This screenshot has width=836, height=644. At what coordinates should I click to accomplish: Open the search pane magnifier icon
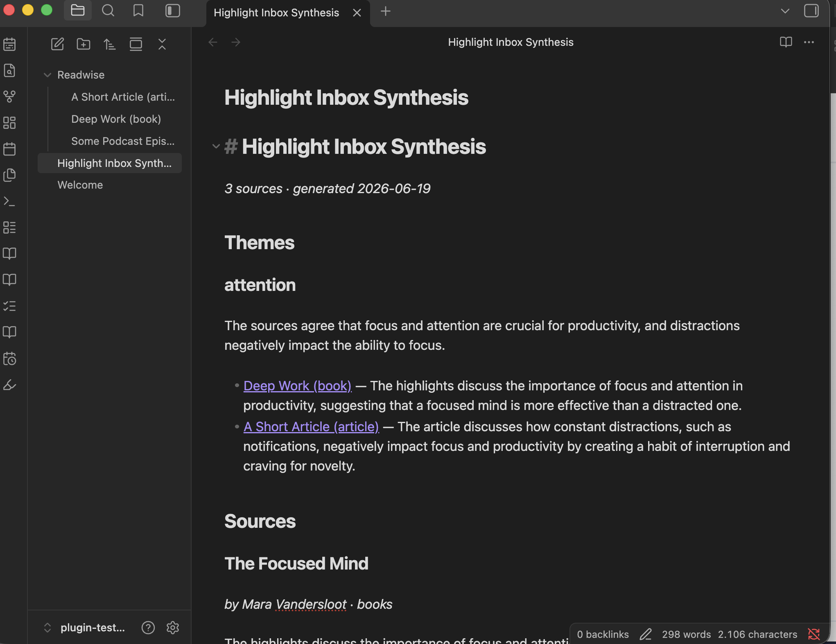pos(108,11)
